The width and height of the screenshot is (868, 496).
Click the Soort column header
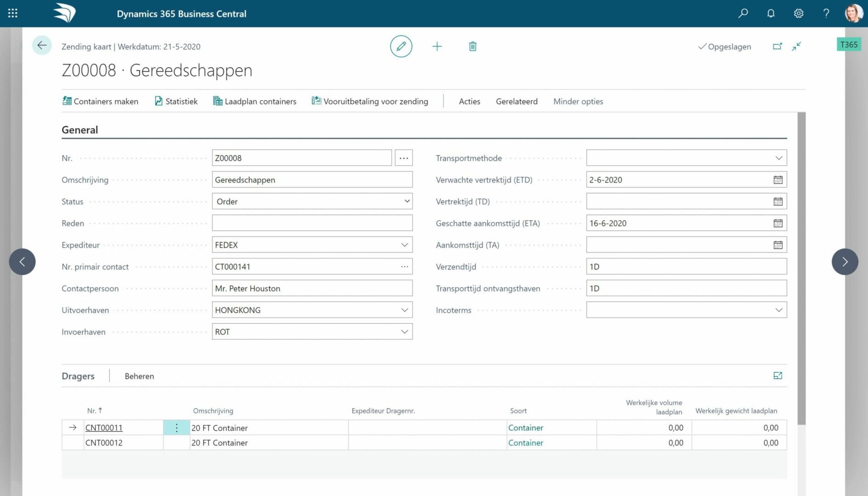(x=518, y=411)
